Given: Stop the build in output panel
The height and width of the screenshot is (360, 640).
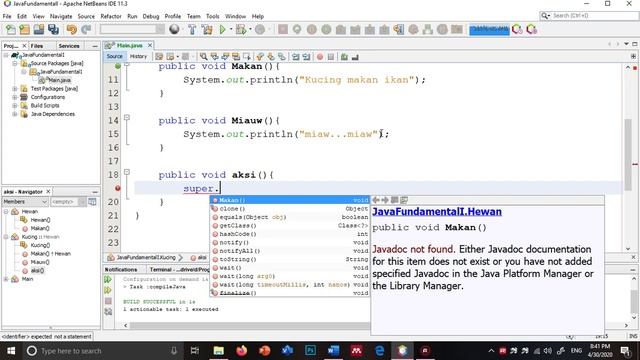Looking at the screenshot, I should click(x=108, y=301).
